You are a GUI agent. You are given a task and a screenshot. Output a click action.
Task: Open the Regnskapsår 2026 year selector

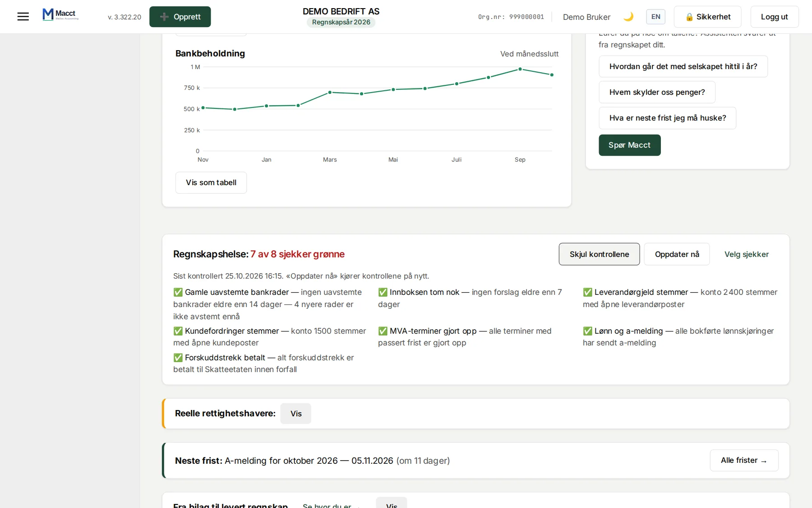(341, 22)
